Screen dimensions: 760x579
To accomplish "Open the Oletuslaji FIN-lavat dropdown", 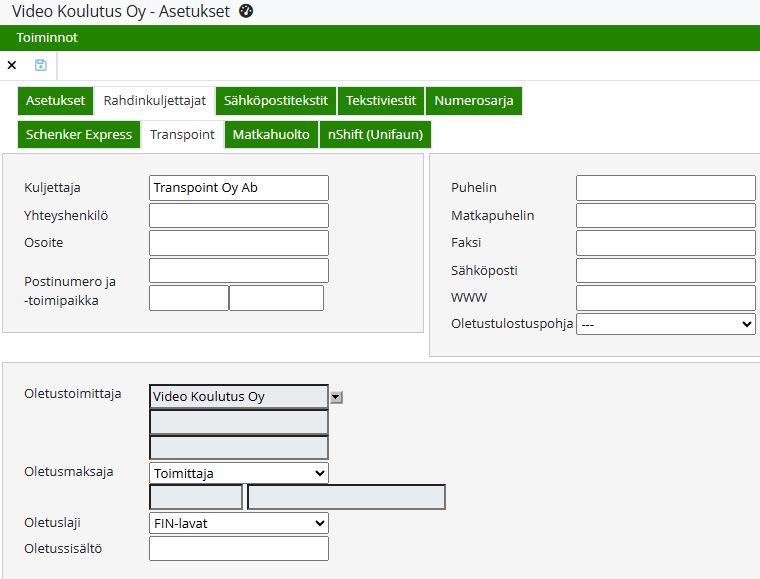I will tap(238, 523).
